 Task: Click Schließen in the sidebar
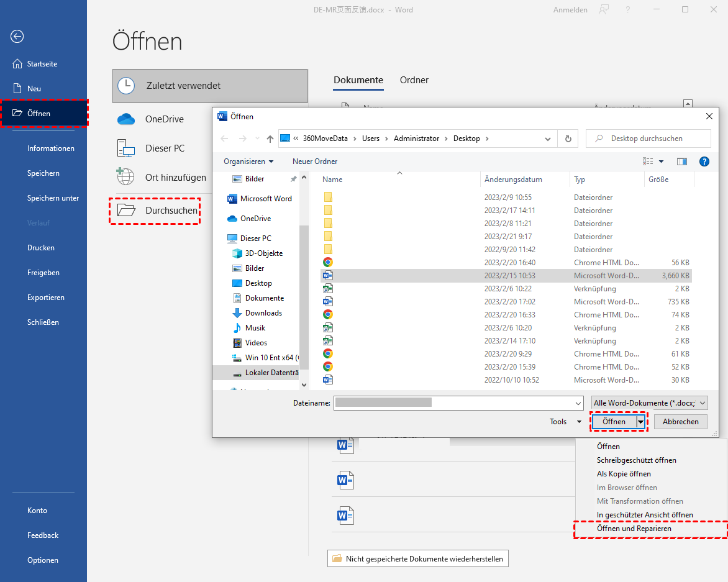pyautogui.click(x=43, y=322)
